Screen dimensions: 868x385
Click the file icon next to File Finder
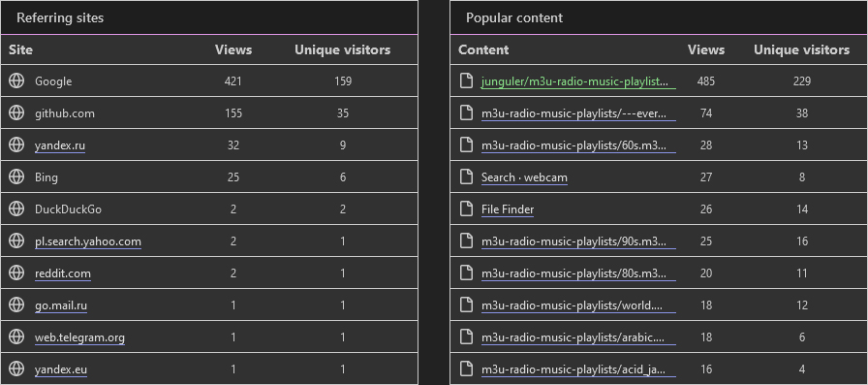pos(467,209)
